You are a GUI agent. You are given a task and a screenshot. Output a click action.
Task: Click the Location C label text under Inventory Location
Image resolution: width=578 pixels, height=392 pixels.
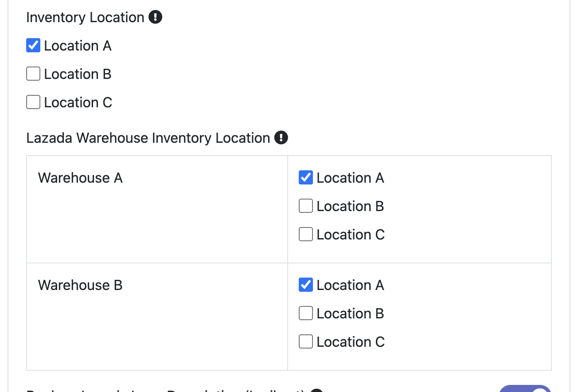click(78, 102)
